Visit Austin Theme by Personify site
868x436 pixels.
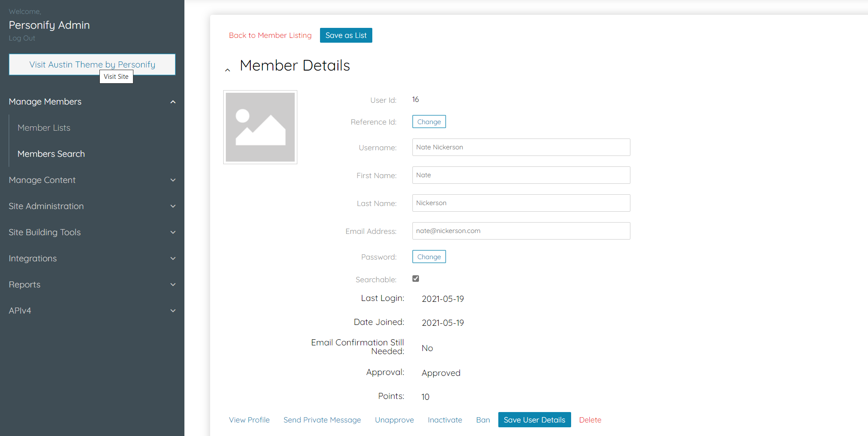(92, 64)
